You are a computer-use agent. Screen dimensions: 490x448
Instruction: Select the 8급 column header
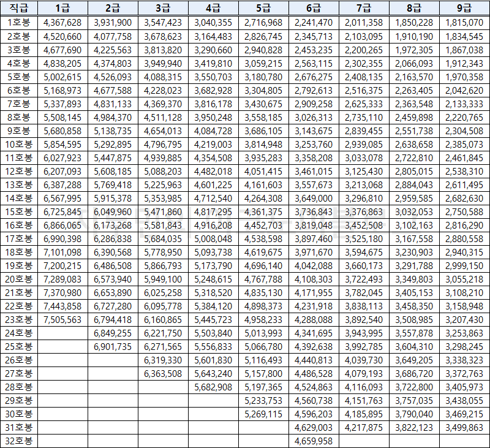point(414,8)
